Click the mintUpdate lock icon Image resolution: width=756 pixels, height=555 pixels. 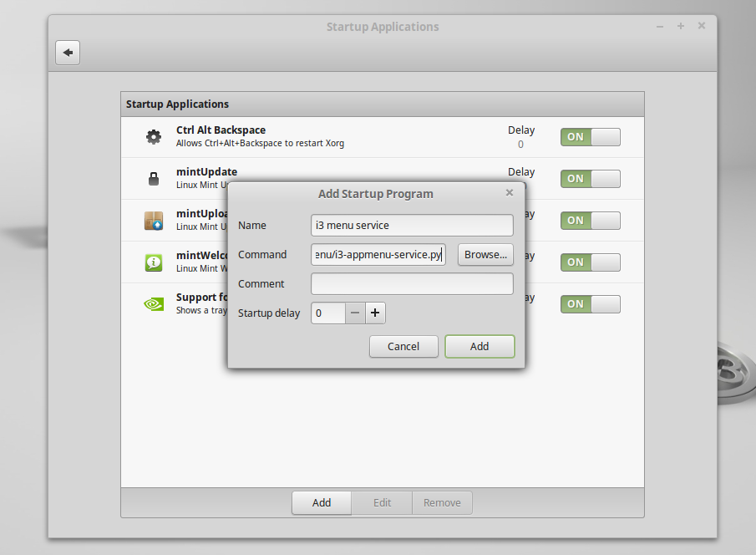click(154, 179)
